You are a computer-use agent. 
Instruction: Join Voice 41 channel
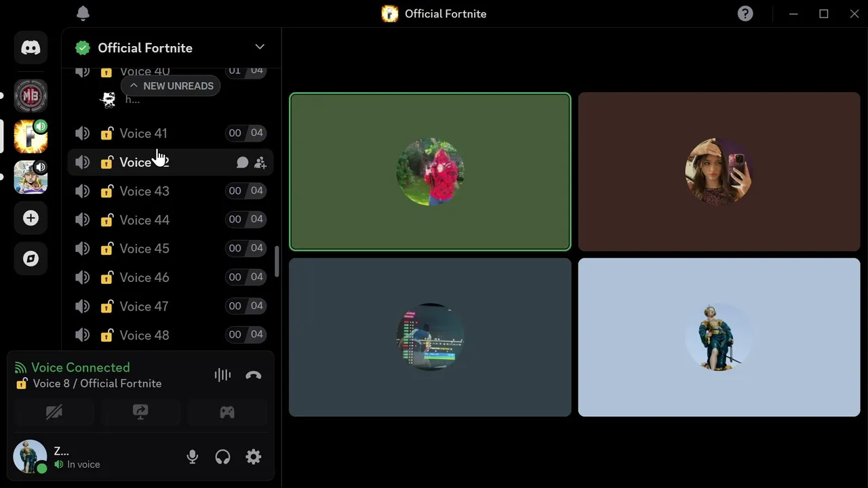(x=170, y=134)
